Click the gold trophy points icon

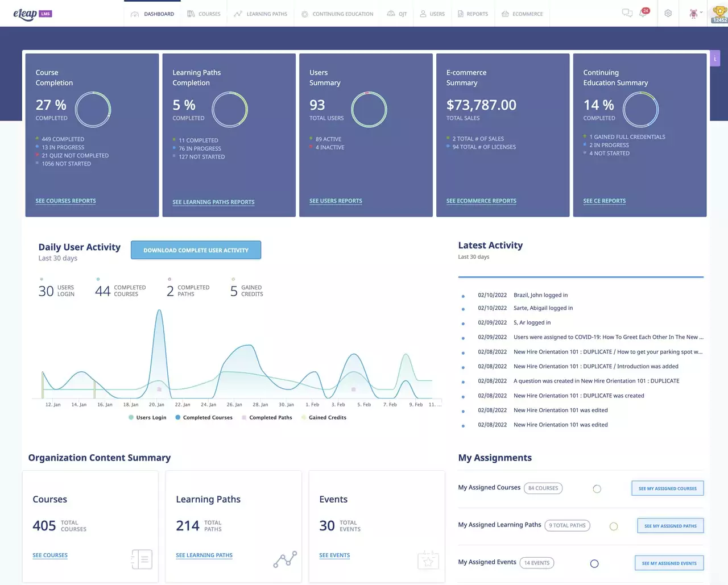click(x=719, y=11)
